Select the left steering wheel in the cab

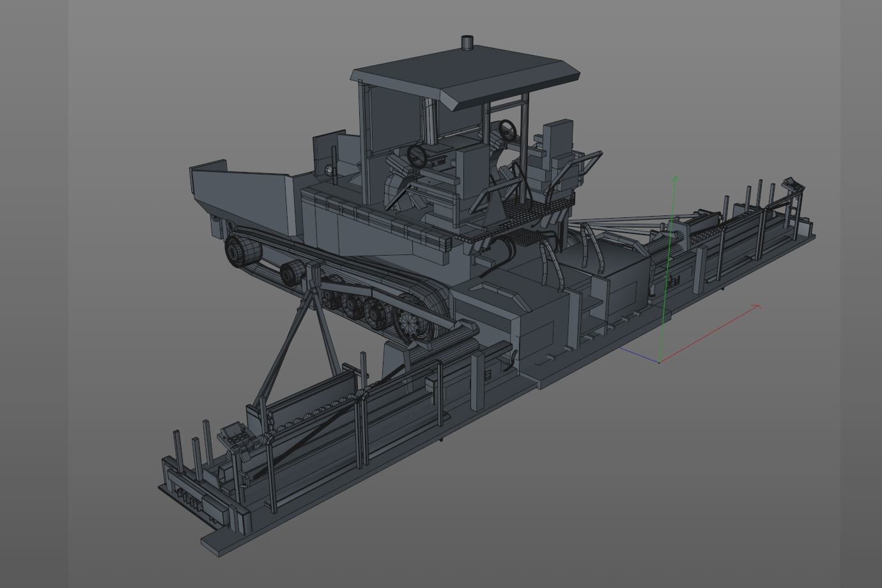418,155
